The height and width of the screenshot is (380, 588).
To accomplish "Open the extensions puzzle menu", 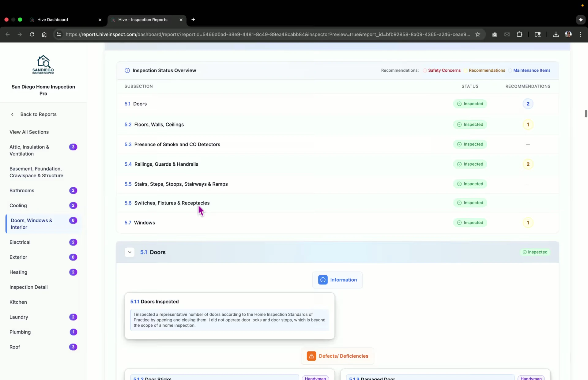I will click(519, 34).
